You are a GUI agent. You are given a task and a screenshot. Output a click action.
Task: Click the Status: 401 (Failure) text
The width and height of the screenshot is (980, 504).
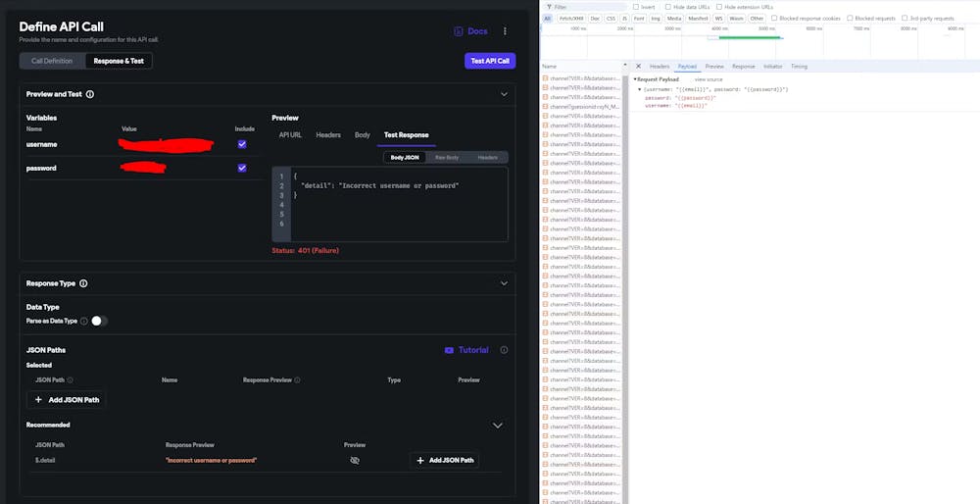pos(305,251)
